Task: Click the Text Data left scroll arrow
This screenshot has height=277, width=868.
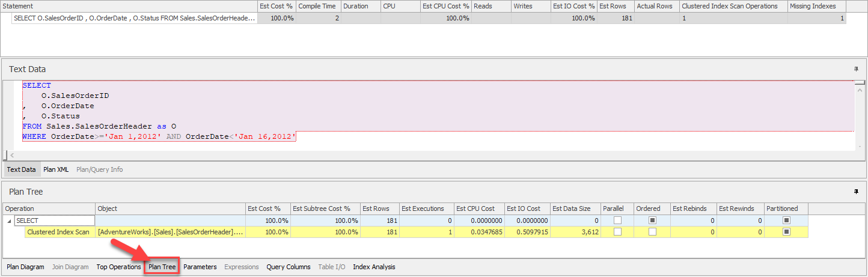Action: point(11,156)
